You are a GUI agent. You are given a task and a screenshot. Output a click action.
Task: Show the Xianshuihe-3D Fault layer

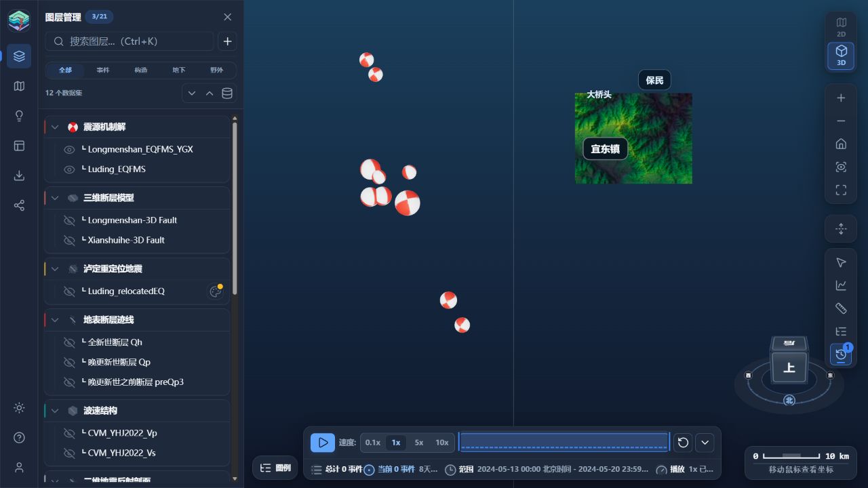(x=69, y=240)
